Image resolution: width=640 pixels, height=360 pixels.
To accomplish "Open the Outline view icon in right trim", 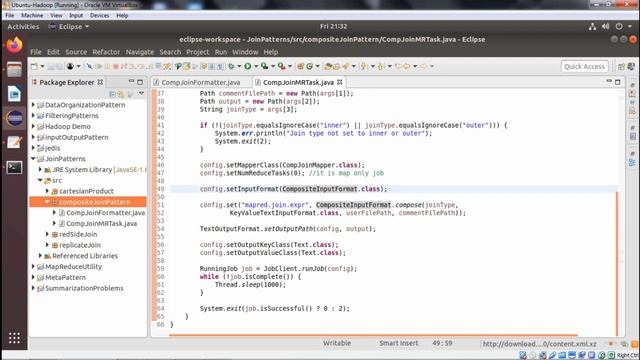I will [x=632, y=163].
